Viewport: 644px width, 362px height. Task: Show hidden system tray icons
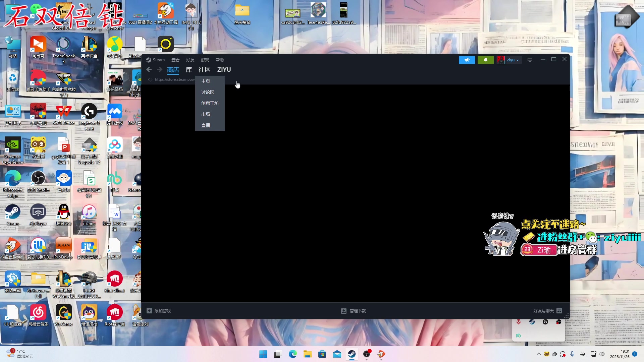click(538, 354)
